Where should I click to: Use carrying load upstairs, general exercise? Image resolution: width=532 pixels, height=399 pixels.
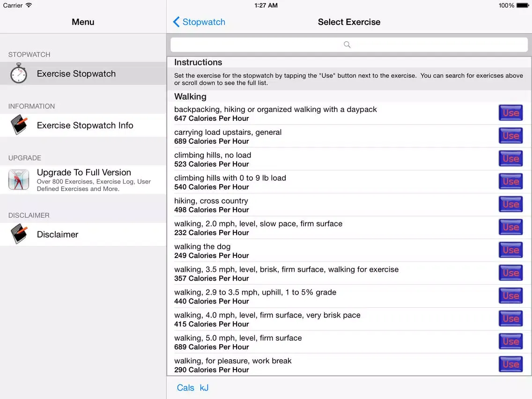[510, 135]
